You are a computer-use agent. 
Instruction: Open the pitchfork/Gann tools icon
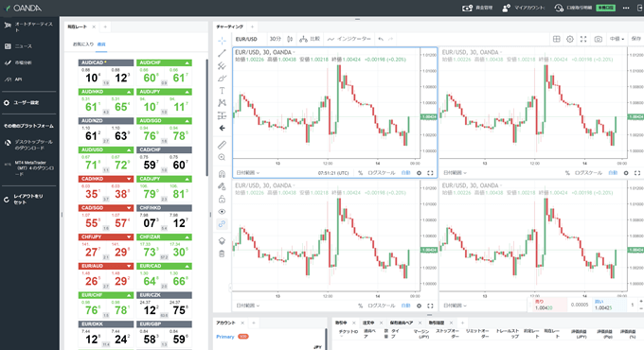coord(222,65)
